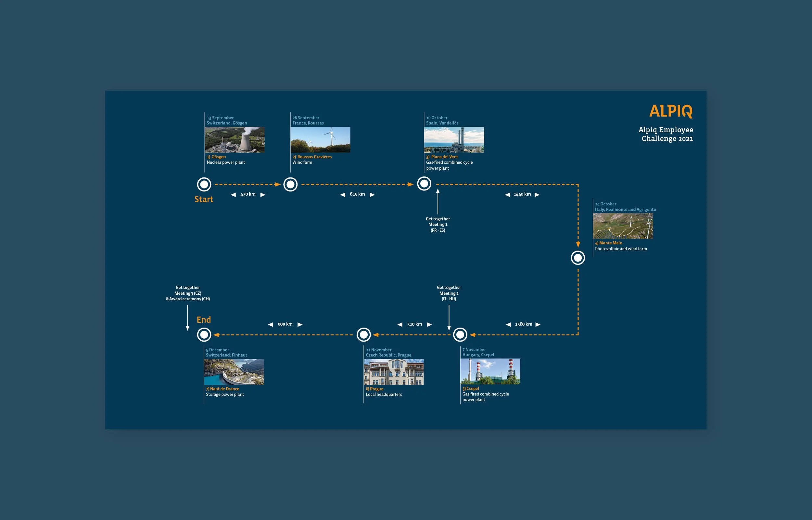Click the Plana del Vent circle marker
The image size is (812, 520).
424,184
